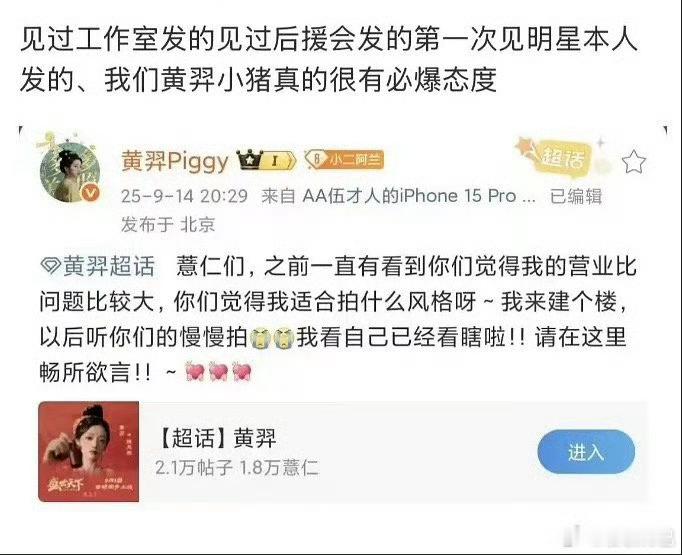682x555 pixels.
Task: Click the 25-9-14 20:29 timestamp
Action: [x=184, y=196]
